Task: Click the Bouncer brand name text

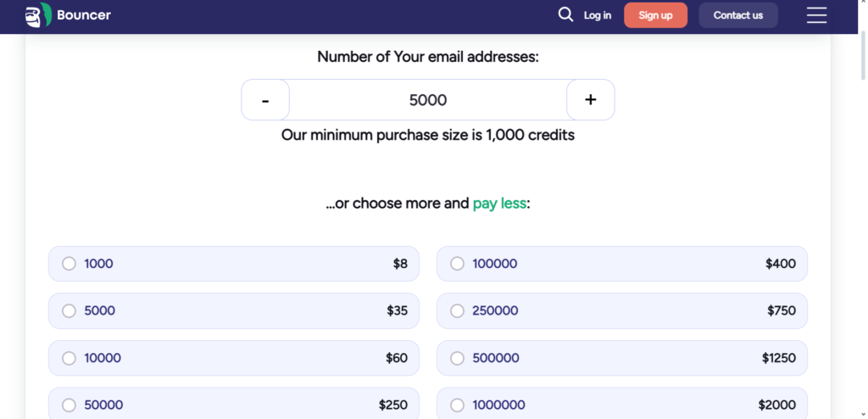Action: point(84,15)
